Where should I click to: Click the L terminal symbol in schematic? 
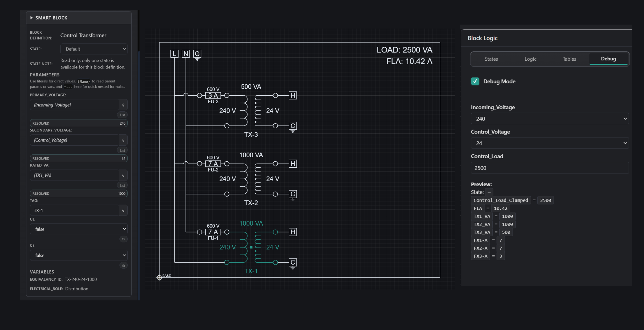(x=174, y=54)
